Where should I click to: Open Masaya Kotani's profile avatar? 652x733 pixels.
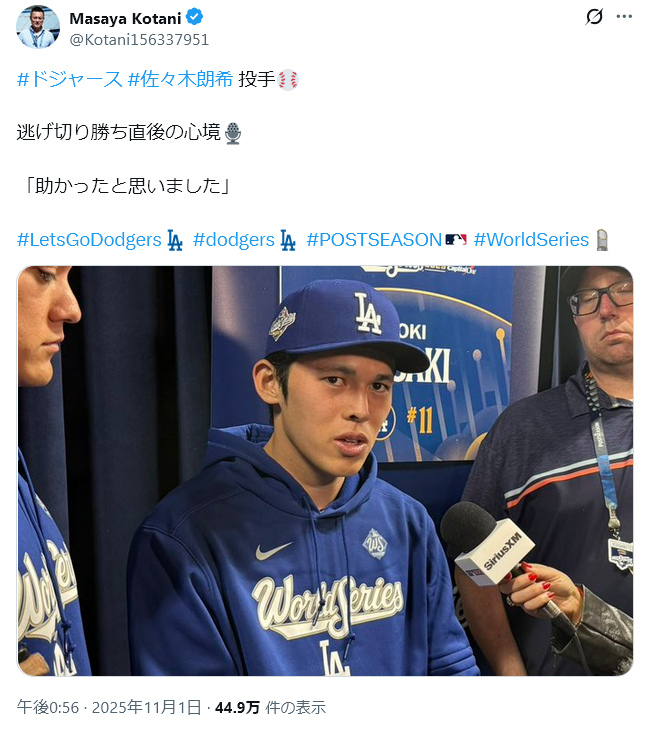coord(38,27)
